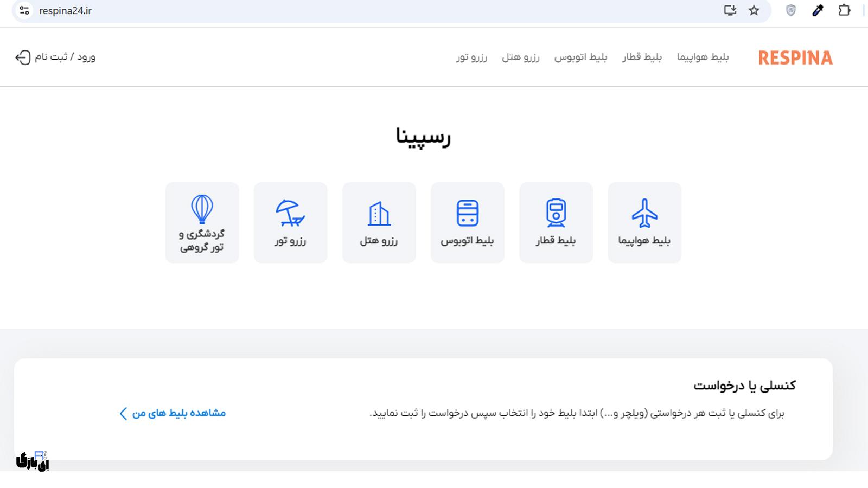Open the hot-air balloon group tour icon
This screenshot has width=868, height=488.
[202, 209]
